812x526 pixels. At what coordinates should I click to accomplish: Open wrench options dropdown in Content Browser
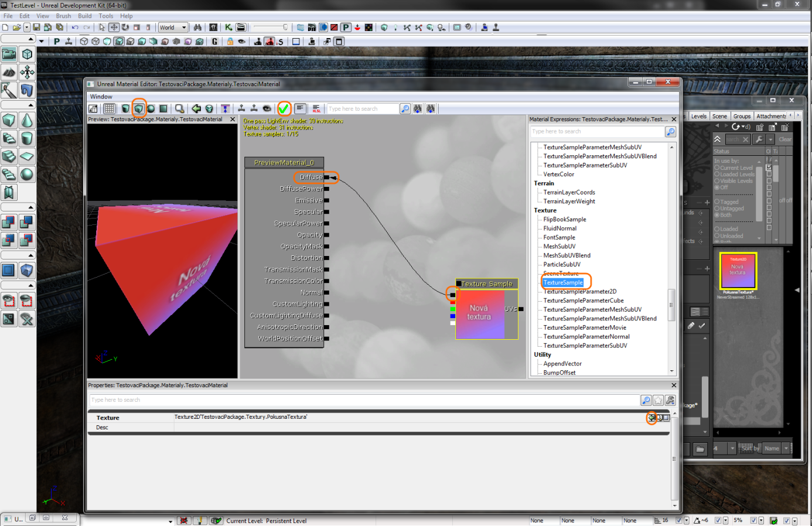[770, 139]
